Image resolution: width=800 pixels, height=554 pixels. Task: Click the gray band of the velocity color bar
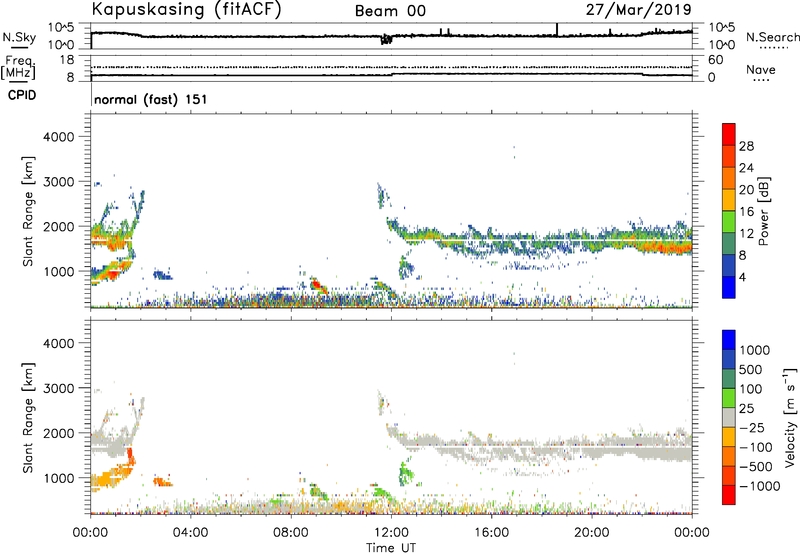coord(729,418)
